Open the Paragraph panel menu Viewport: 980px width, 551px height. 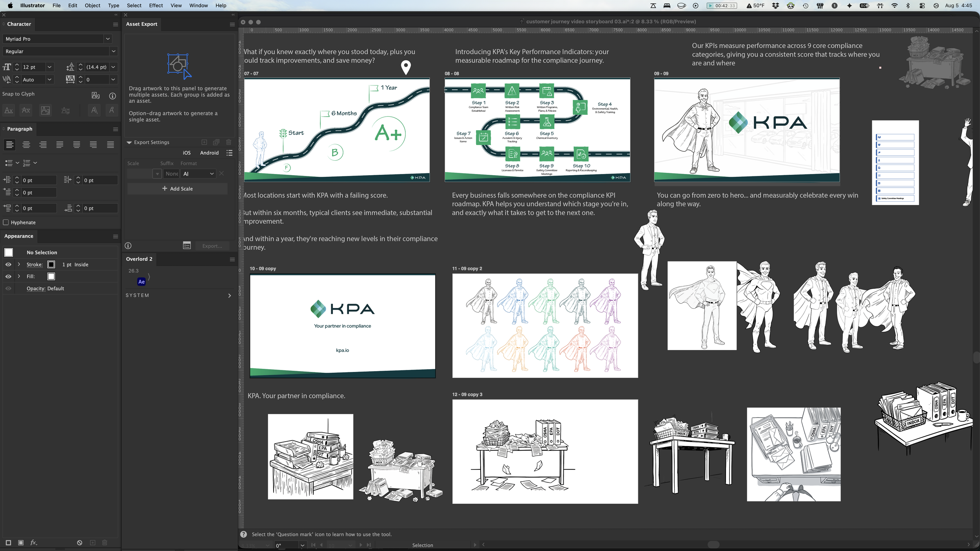pos(116,129)
